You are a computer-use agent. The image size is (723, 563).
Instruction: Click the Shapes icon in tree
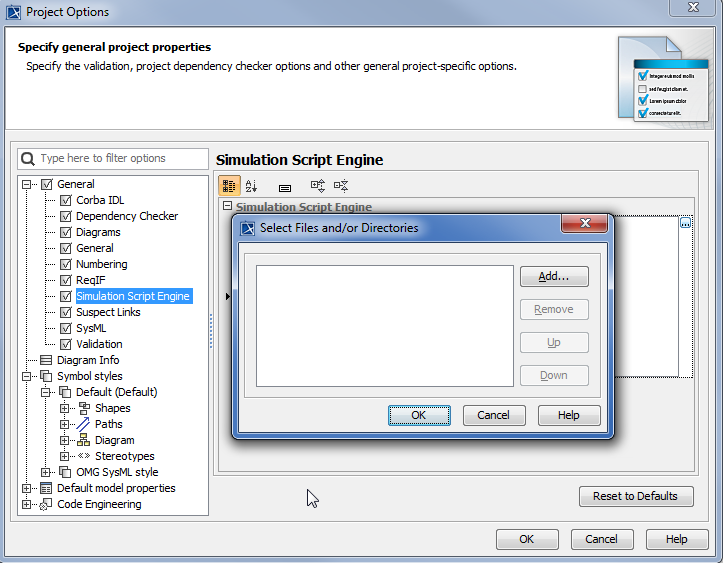tap(84, 408)
